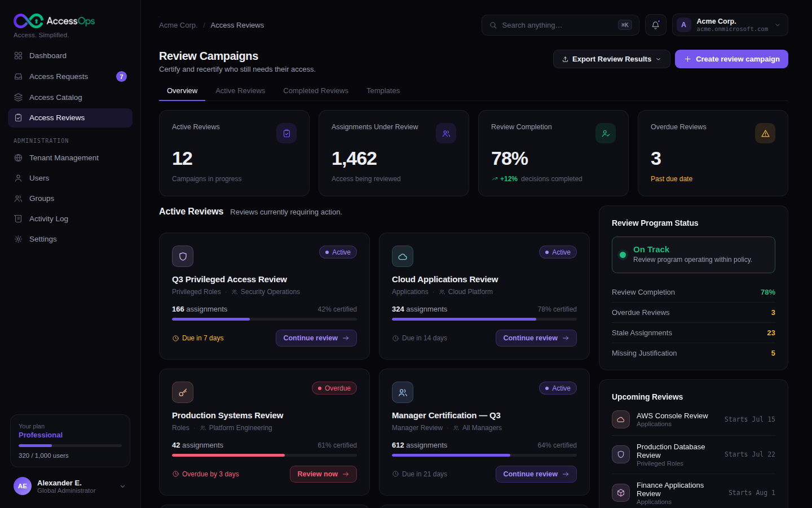Click the notifications bell icon
812x508 pixels.
click(655, 25)
